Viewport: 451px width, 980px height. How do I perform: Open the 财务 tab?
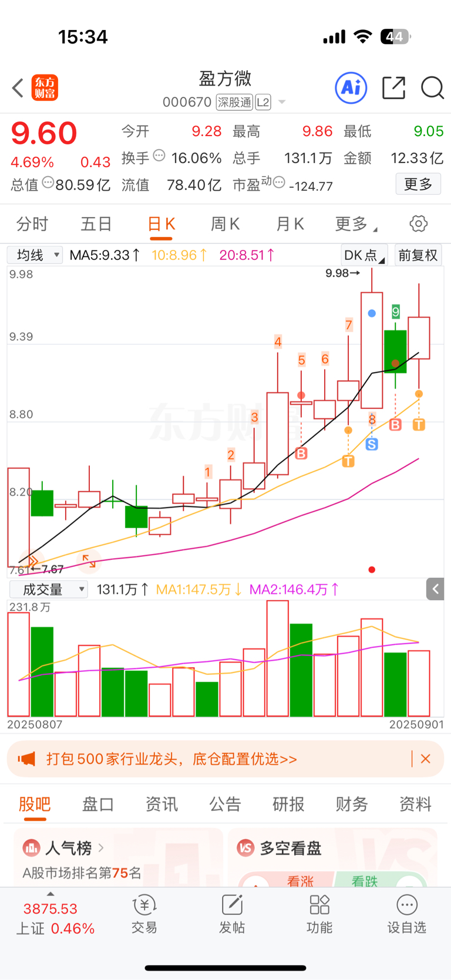[x=352, y=804]
